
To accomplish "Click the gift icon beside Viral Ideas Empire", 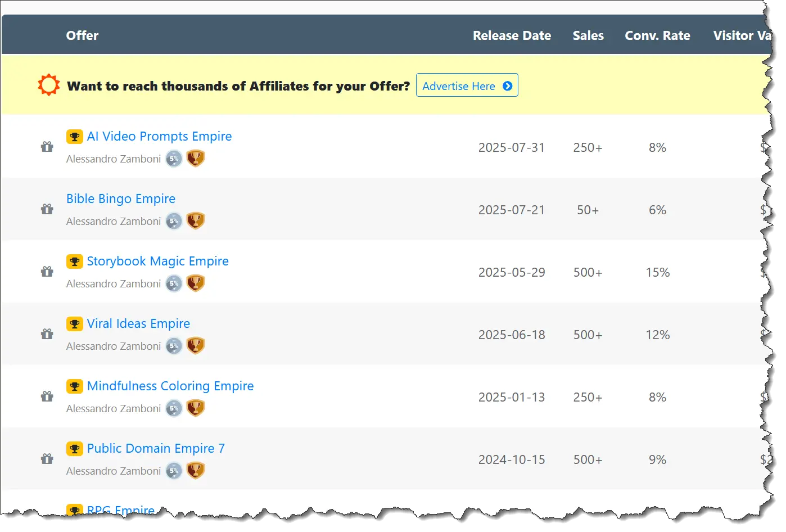I will click(x=47, y=335).
